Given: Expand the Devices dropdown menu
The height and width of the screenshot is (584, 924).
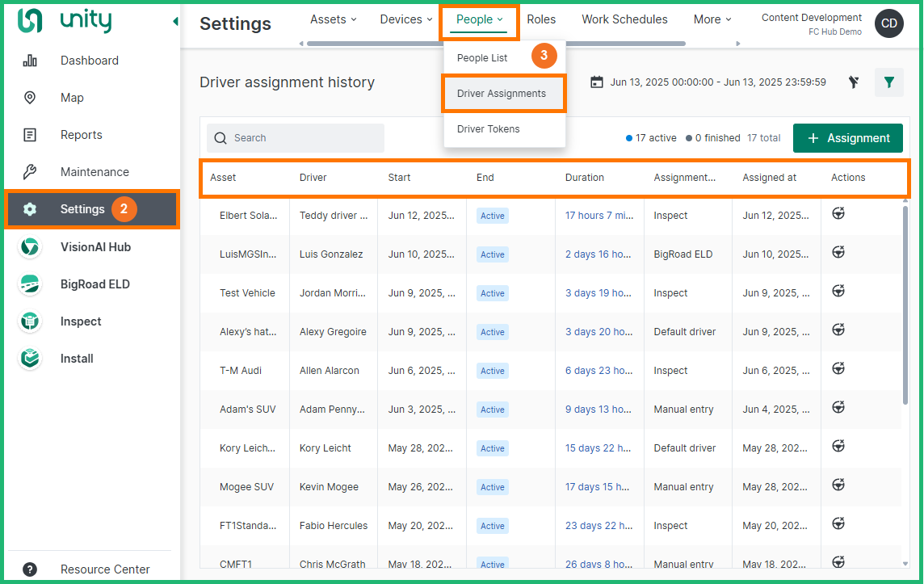Looking at the screenshot, I should tap(406, 19).
